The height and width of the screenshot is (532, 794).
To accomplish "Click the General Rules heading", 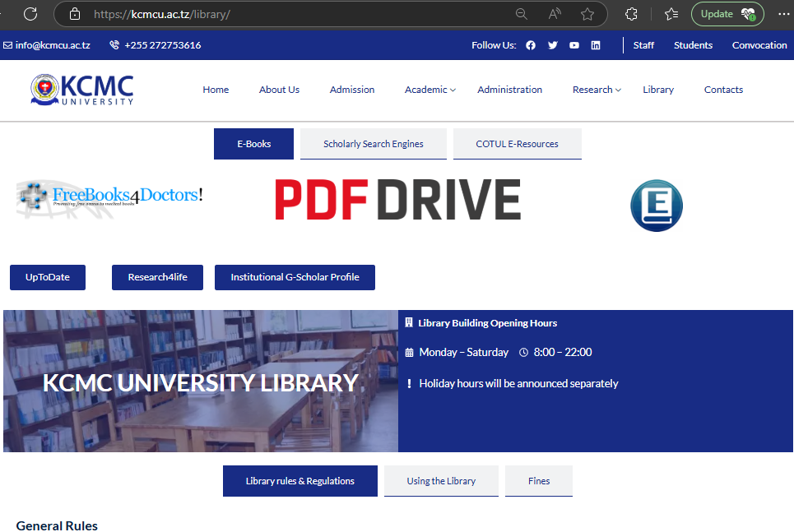I will (x=57, y=526).
